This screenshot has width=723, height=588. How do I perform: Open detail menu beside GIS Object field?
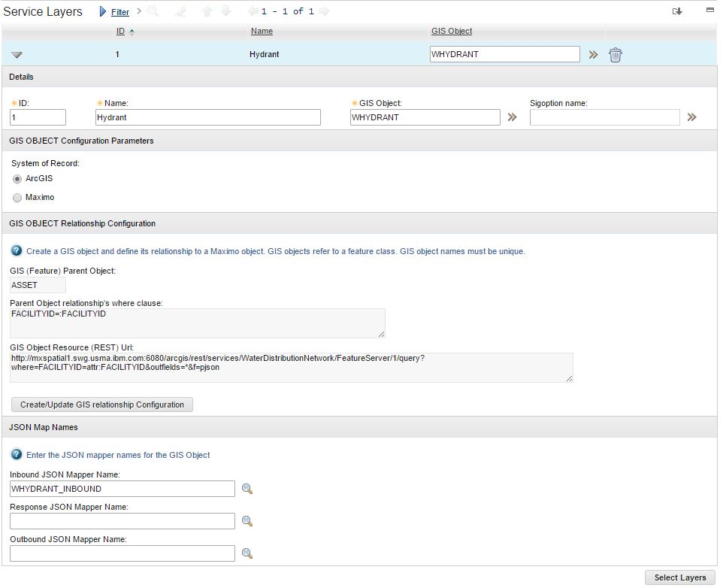click(x=512, y=117)
